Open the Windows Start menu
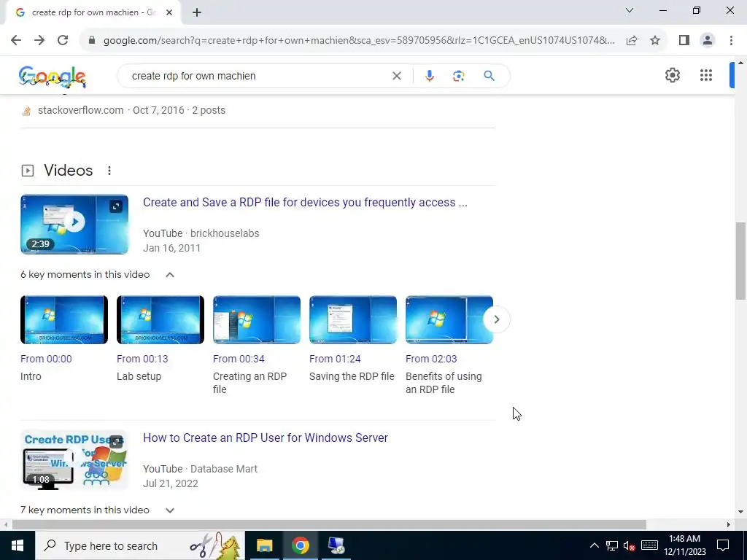This screenshot has width=747, height=560. pos(18,545)
